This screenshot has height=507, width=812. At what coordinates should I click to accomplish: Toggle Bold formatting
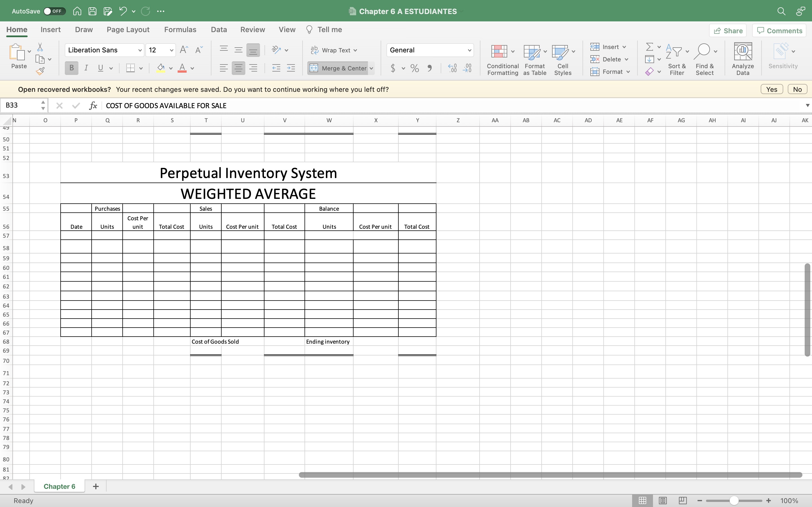click(x=71, y=68)
